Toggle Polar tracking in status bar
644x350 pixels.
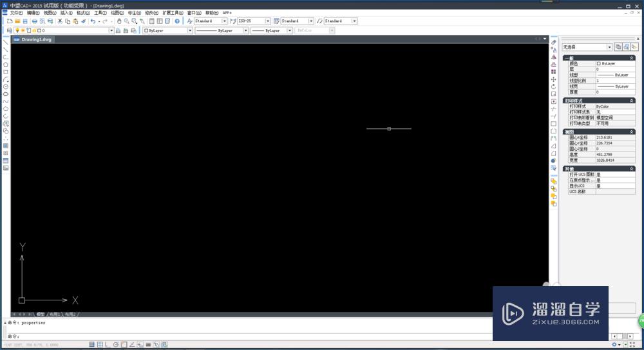click(x=116, y=345)
